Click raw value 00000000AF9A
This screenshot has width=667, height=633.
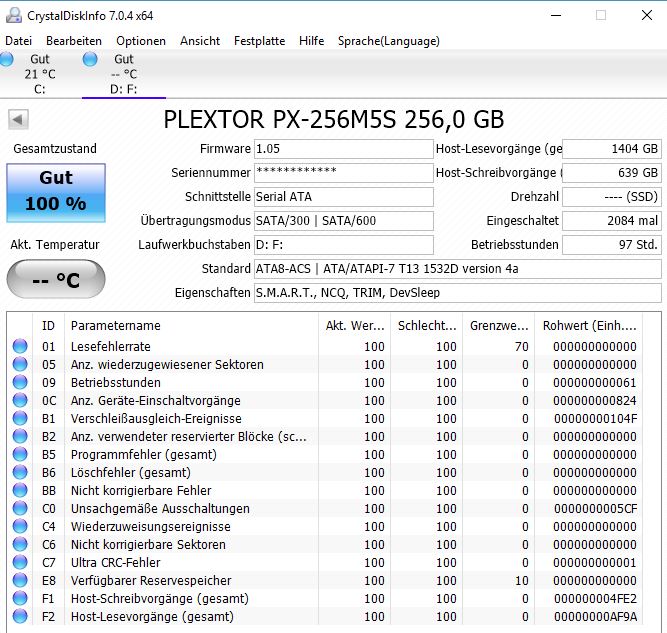596,616
